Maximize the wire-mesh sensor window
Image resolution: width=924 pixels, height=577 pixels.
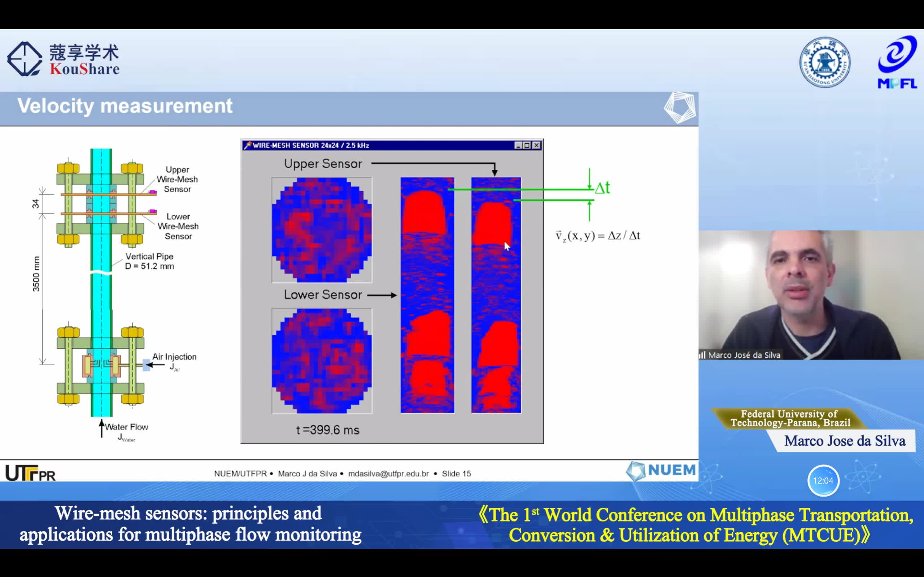[x=527, y=145]
